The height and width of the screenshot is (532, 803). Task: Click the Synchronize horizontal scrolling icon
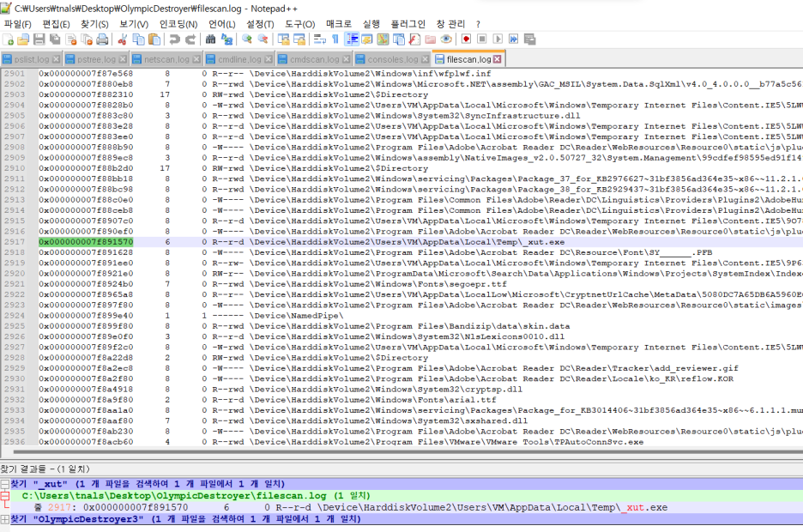[299, 39]
